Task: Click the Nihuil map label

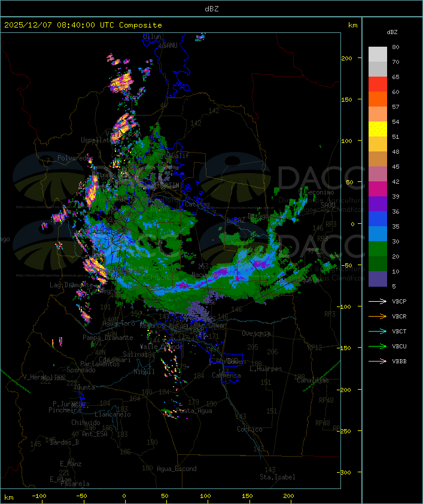Action: [144, 372]
